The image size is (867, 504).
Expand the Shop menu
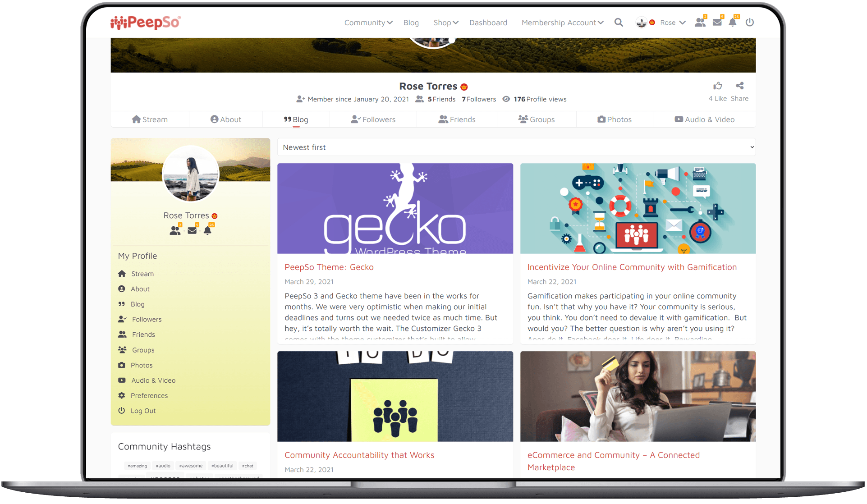coord(446,23)
